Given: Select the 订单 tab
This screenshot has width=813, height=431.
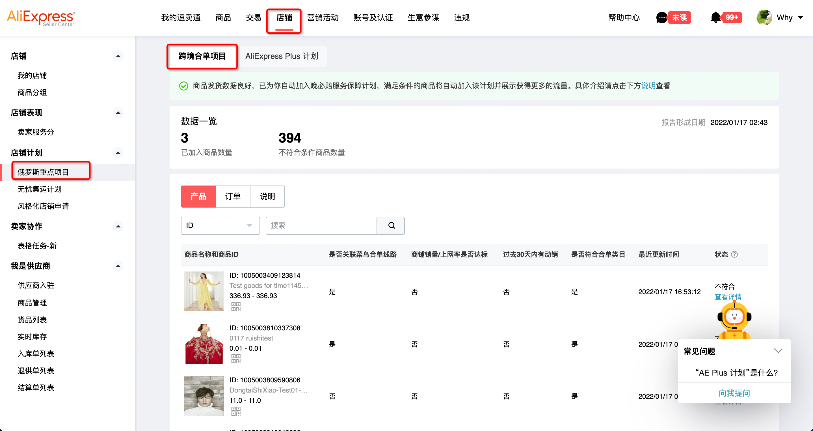Looking at the screenshot, I should pos(232,197).
